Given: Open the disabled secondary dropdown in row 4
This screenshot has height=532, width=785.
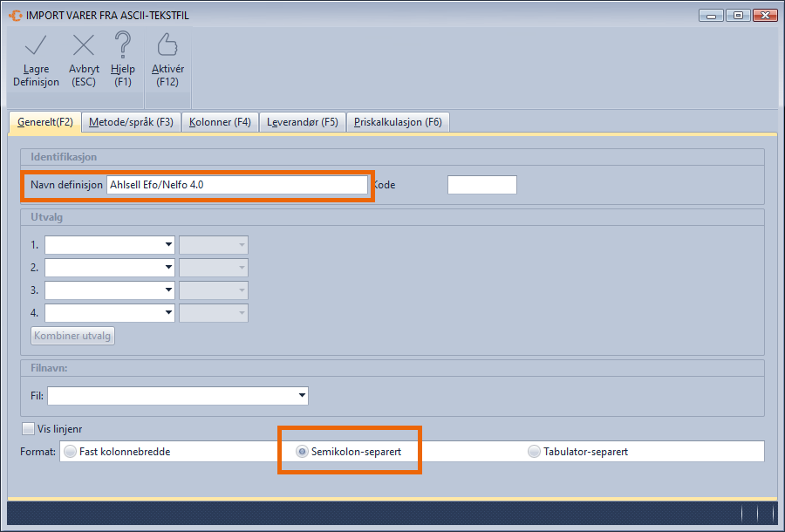Looking at the screenshot, I should 214,313.
